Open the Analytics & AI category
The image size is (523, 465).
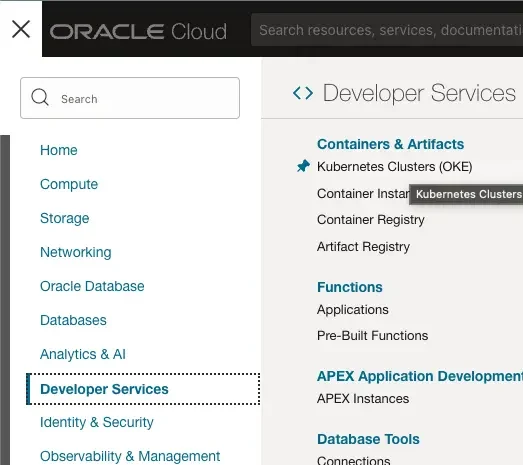coord(83,354)
